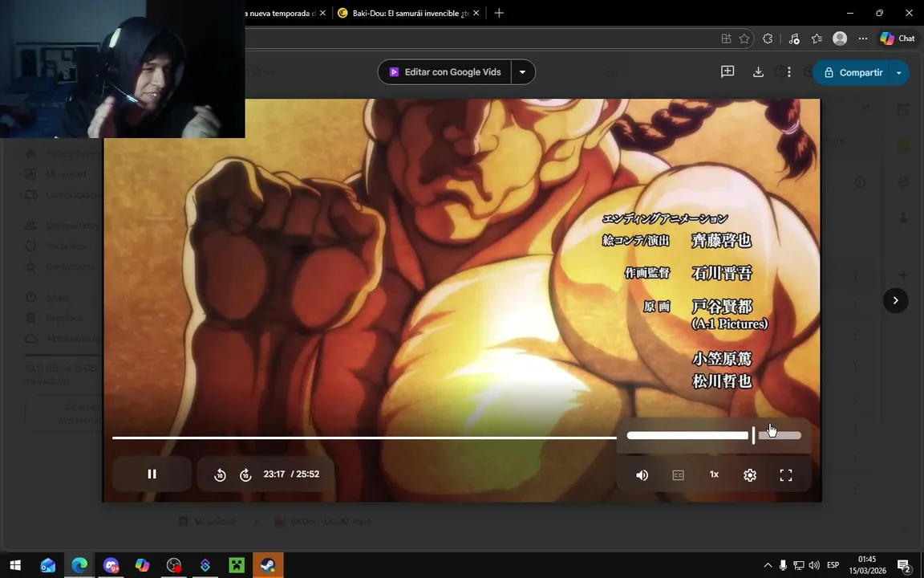Click BKDou-13 LAT.mp4 in the breadcrumb
This screenshot has width=924, height=578.
pyautogui.click(x=330, y=521)
